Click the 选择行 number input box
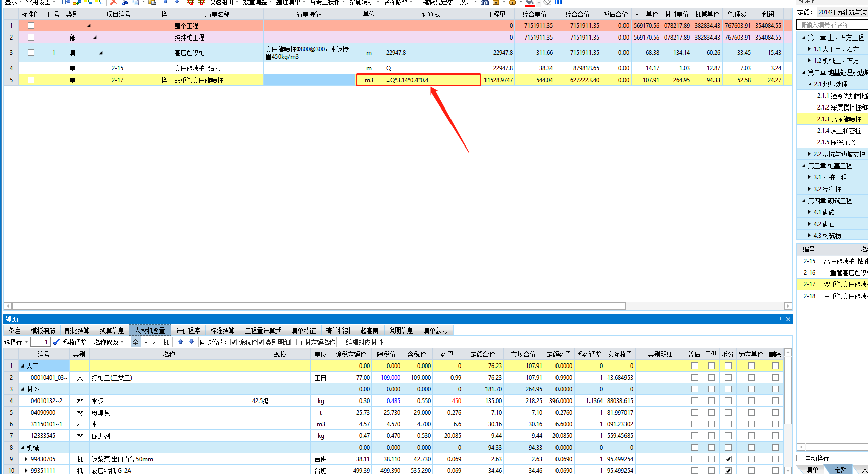 [x=40, y=342]
